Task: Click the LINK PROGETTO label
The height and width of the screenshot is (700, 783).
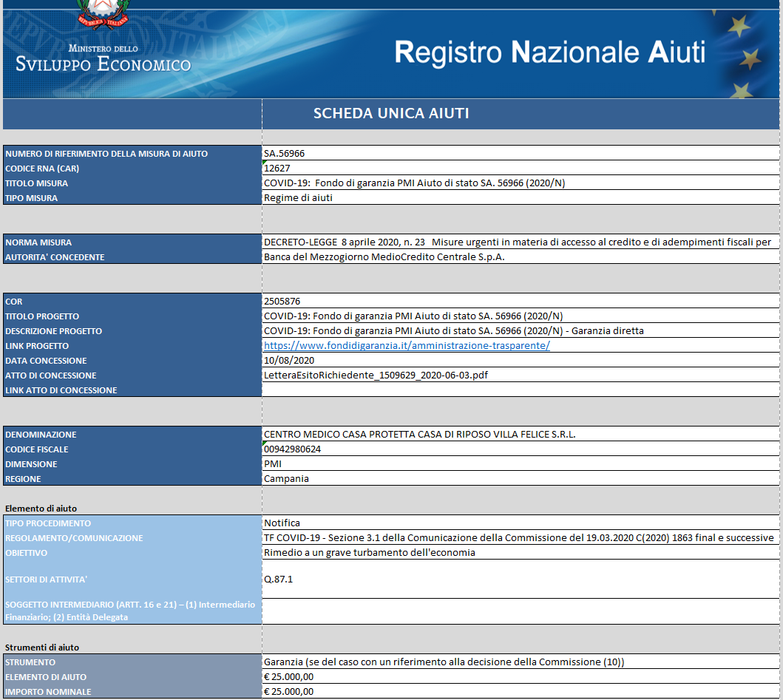Action: pos(132,345)
